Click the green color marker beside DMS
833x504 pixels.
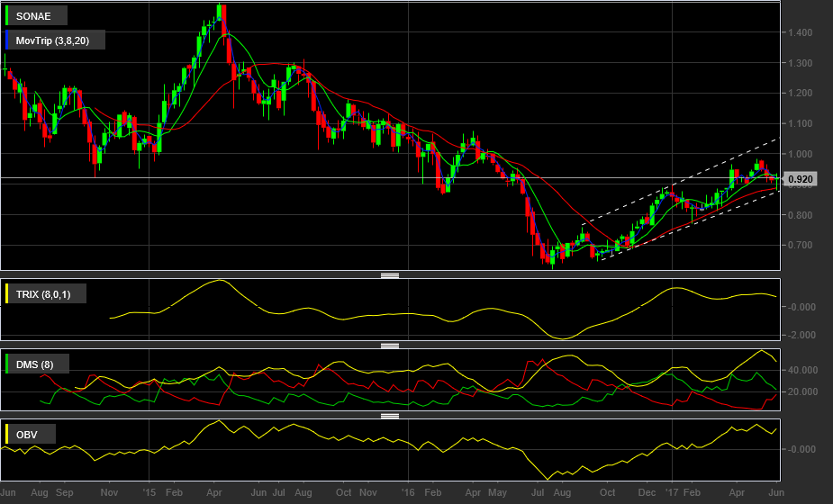click(7, 364)
